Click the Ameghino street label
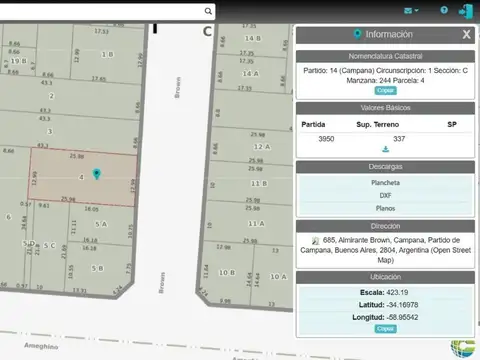Image resolution: width=480 pixels, height=360 pixels. [41, 346]
